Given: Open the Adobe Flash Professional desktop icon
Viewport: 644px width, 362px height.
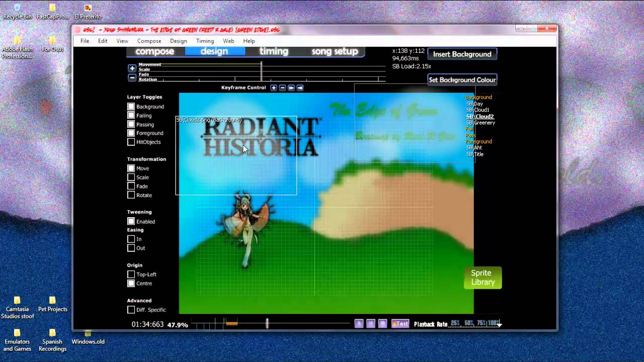Looking at the screenshot, I should tap(17, 48).
